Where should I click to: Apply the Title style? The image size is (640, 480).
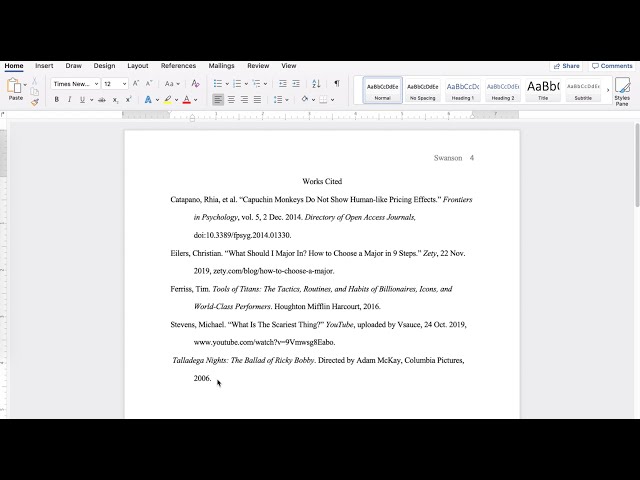click(x=543, y=90)
